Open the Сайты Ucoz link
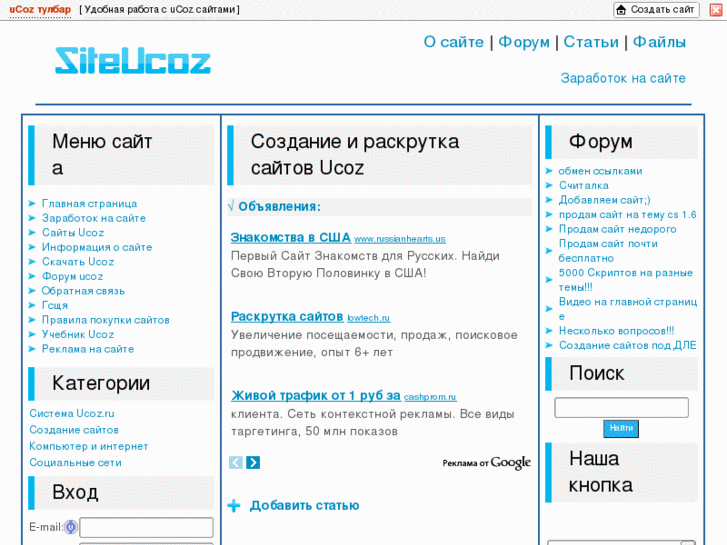The image size is (727, 545). 73,233
